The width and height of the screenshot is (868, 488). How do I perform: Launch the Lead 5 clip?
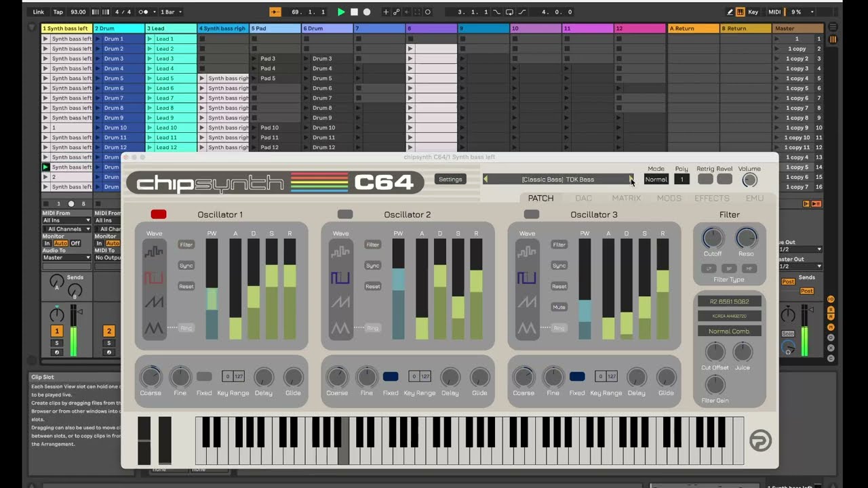151,78
